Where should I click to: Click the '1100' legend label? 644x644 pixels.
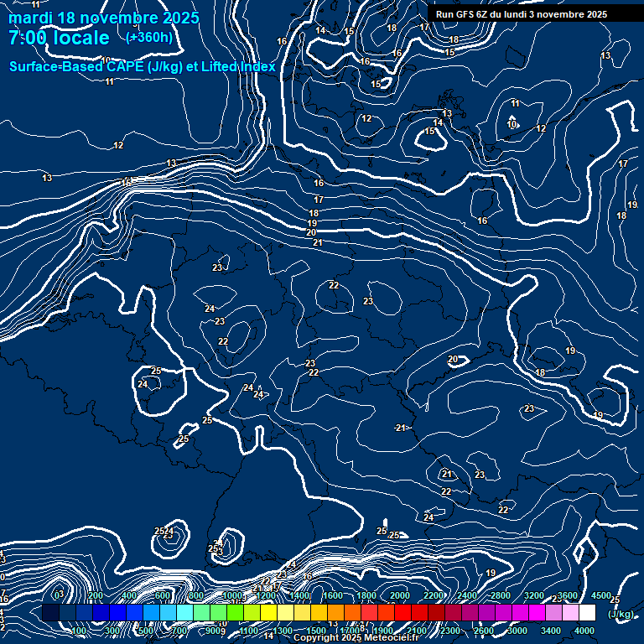coord(249,631)
